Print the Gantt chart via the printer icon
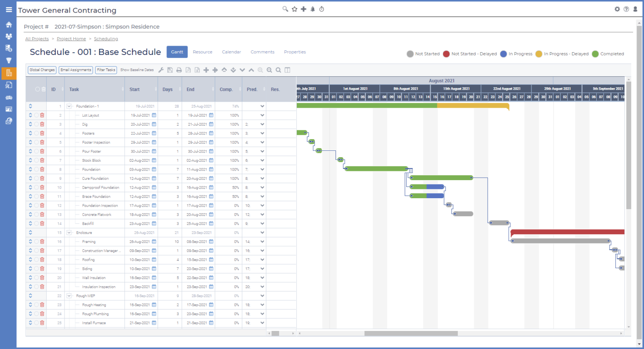The height and width of the screenshot is (349, 644). click(179, 70)
